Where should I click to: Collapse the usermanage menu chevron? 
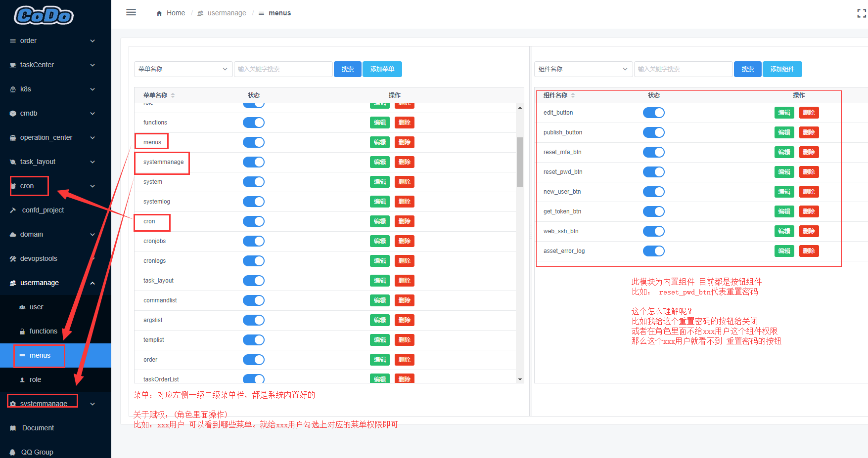click(x=92, y=283)
